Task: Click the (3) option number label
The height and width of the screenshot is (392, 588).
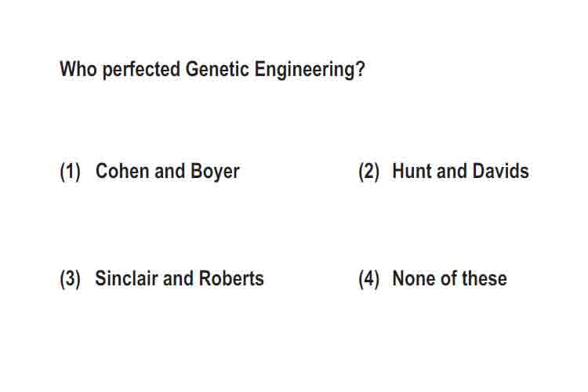Action: pos(70,279)
